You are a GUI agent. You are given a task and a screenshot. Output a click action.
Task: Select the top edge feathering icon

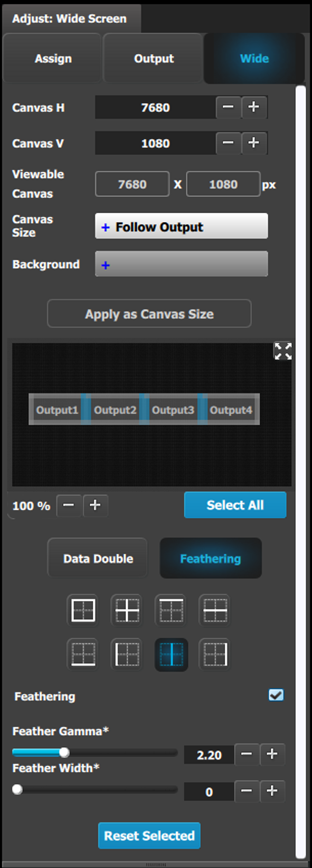(x=171, y=610)
